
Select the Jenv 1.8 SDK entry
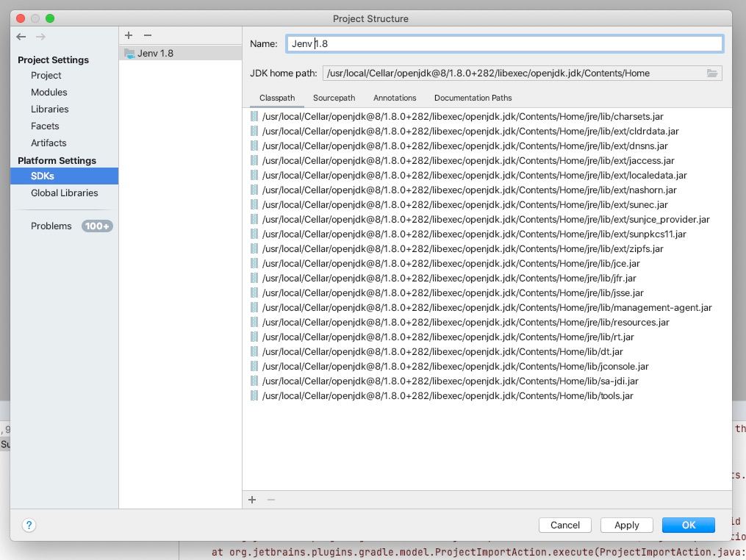click(x=155, y=54)
